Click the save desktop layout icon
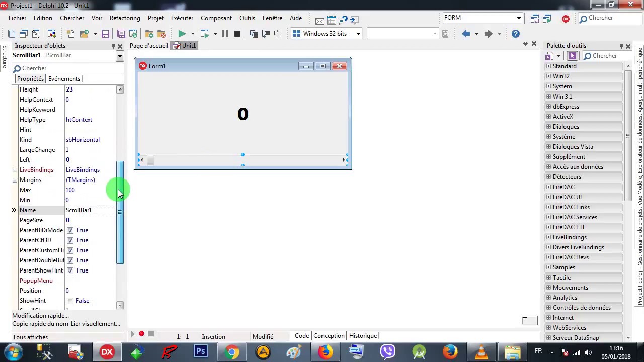Viewport: 644px width, 362px height. [x=535, y=19]
